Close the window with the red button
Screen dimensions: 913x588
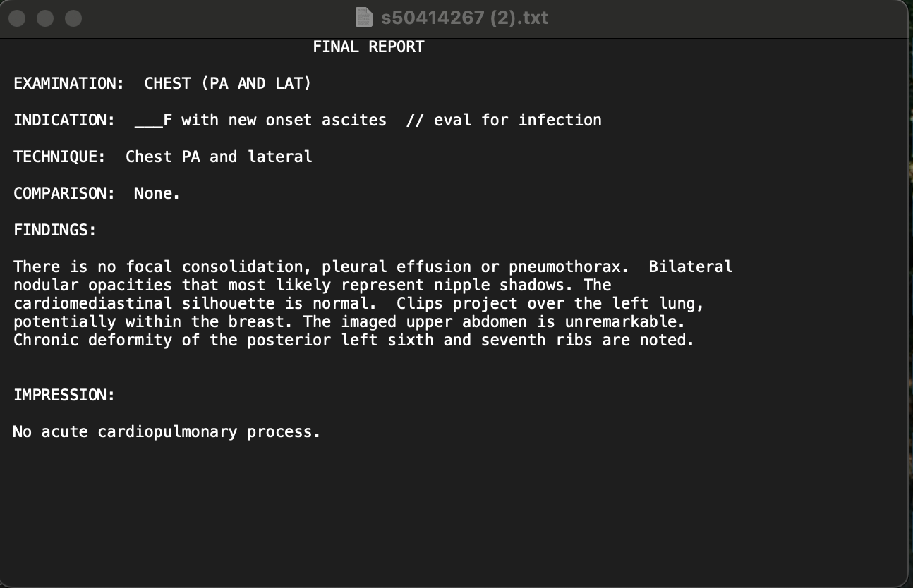(x=18, y=18)
